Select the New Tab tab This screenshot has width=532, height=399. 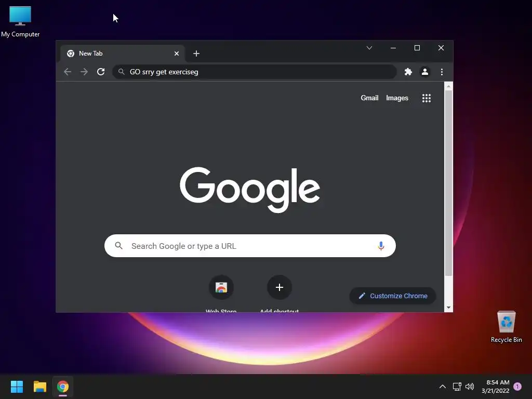(x=123, y=54)
